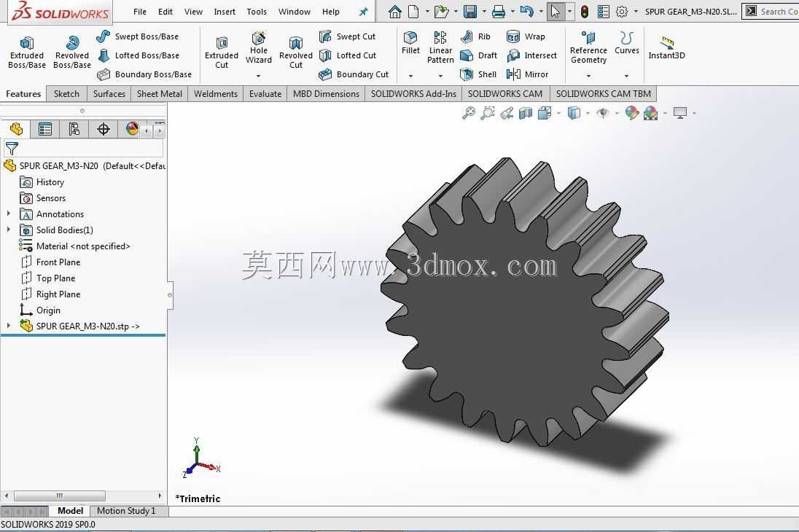
Task: Select the Swept Cut feature
Action: coord(347,36)
